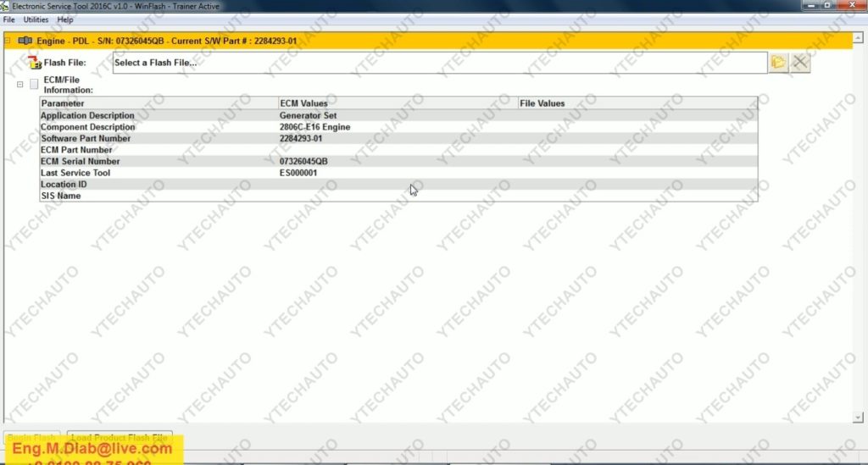Collapse the Engine PDL section expander
Image resolution: width=868 pixels, height=465 pixels.
(x=8, y=40)
